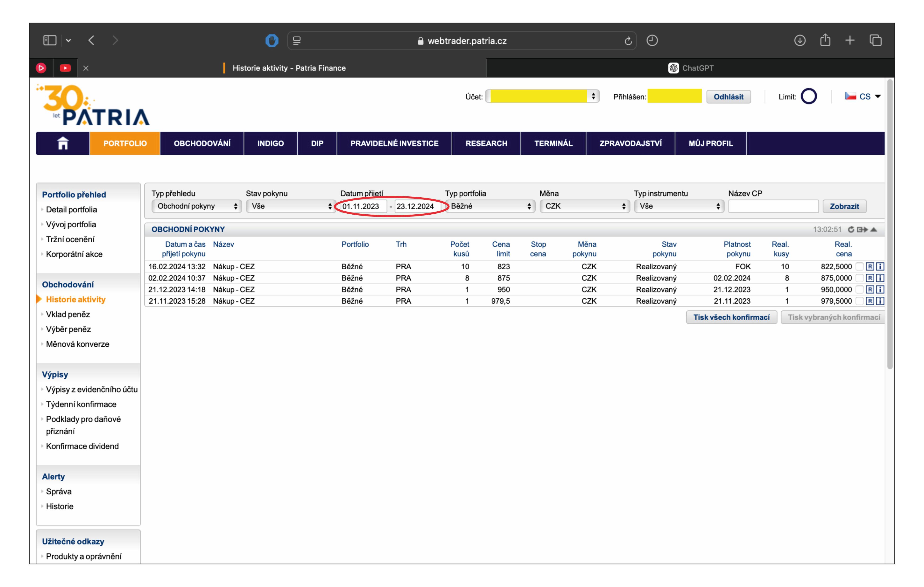
Task: Reload page via Safari address bar icon
Action: click(628, 41)
